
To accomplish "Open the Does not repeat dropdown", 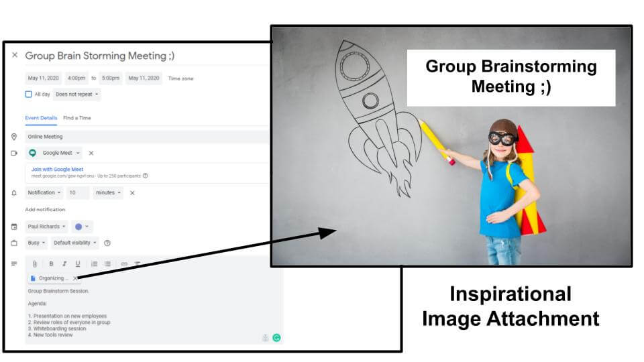I will (x=76, y=95).
